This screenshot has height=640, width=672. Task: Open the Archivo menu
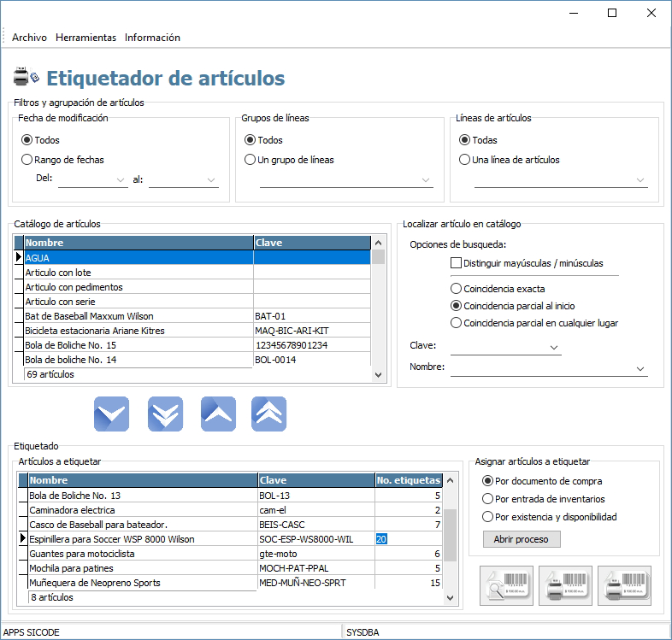click(x=29, y=38)
